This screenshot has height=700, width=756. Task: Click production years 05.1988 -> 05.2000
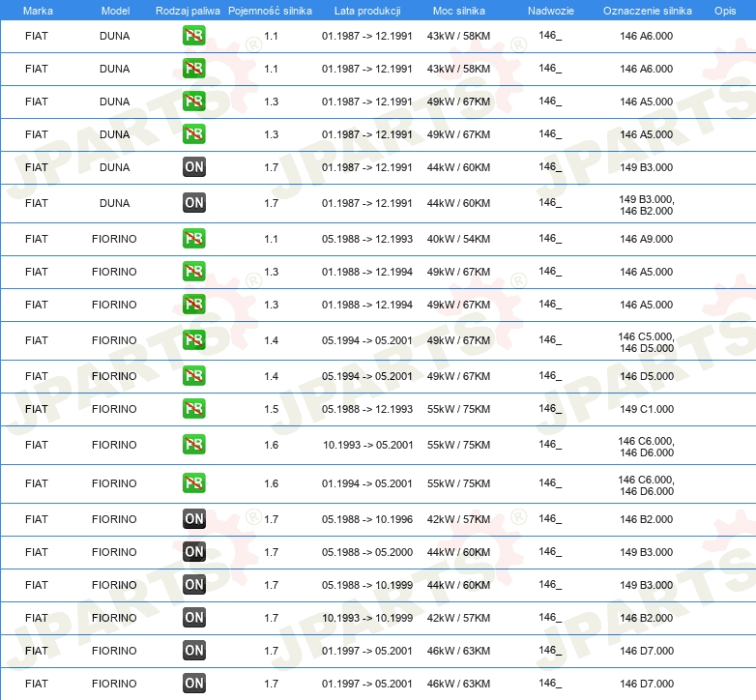(x=367, y=552)
